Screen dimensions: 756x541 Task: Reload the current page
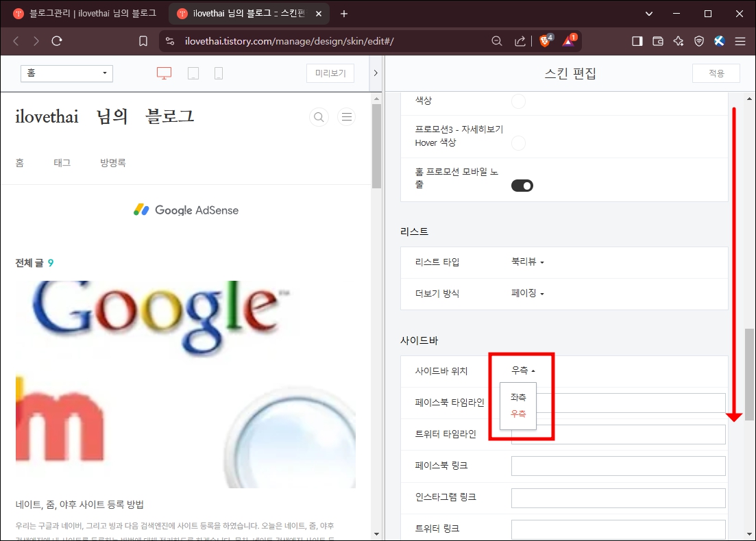(x=57, y=41)
